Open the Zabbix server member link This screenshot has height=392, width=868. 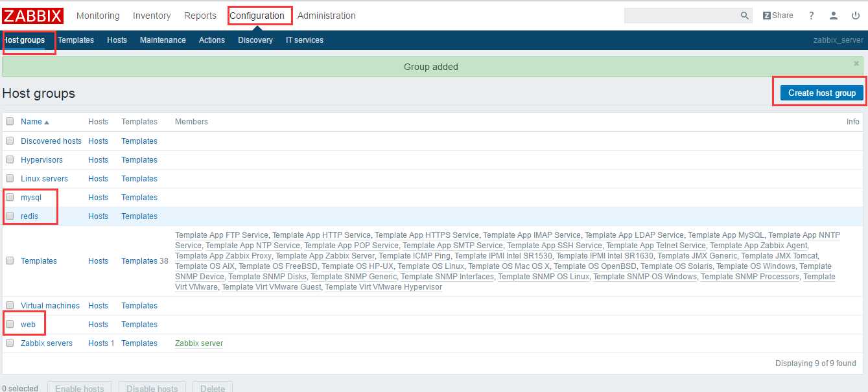199,343
